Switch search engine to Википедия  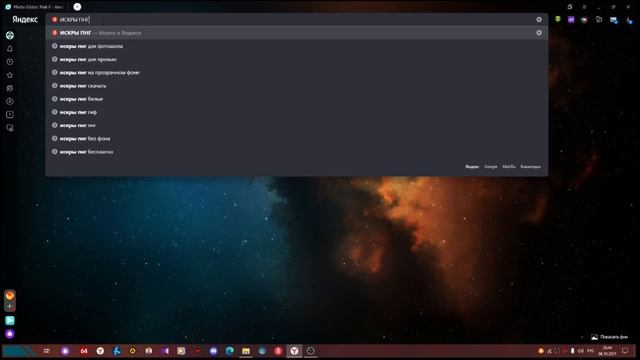tap(530, 167)
